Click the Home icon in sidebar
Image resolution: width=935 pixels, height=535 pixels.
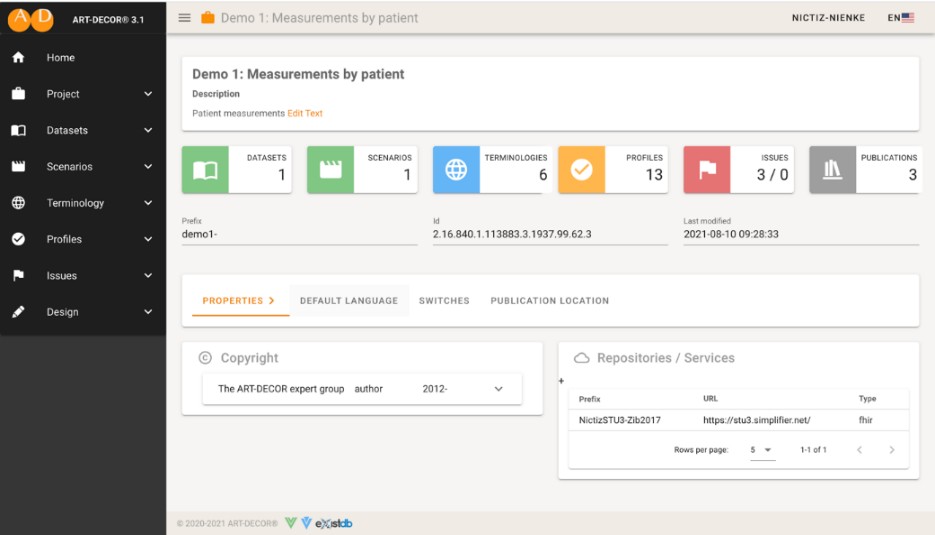tap(18, 58)
